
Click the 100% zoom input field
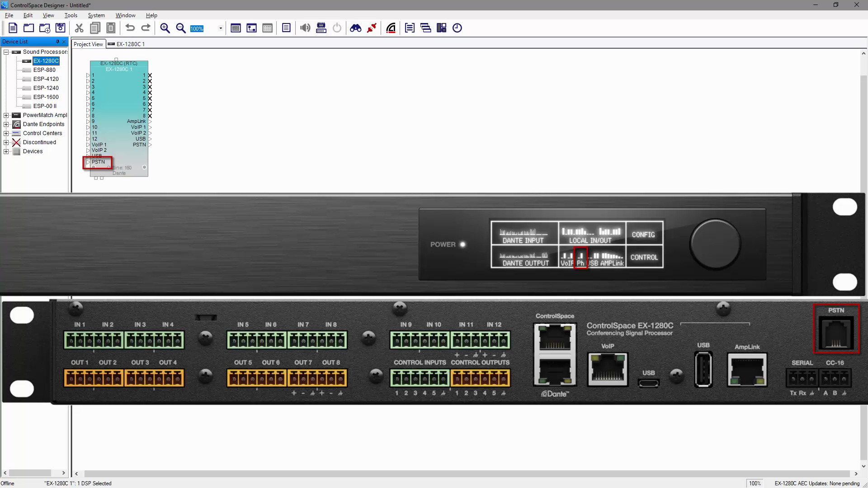pyautogui.click(x=203, y=28)
